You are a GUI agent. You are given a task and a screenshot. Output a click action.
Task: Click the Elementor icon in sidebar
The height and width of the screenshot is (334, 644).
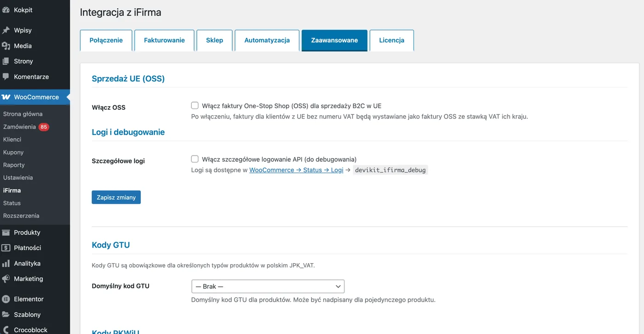[6, 299]
